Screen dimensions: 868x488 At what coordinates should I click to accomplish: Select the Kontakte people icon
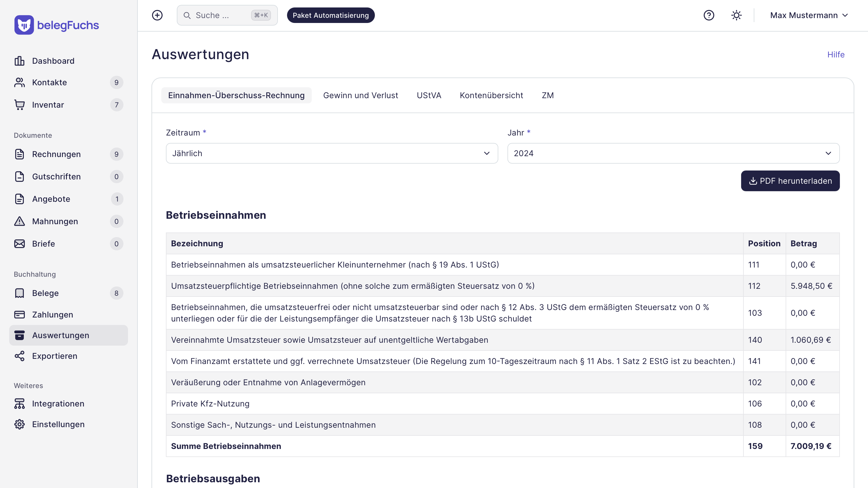(19, 82)
